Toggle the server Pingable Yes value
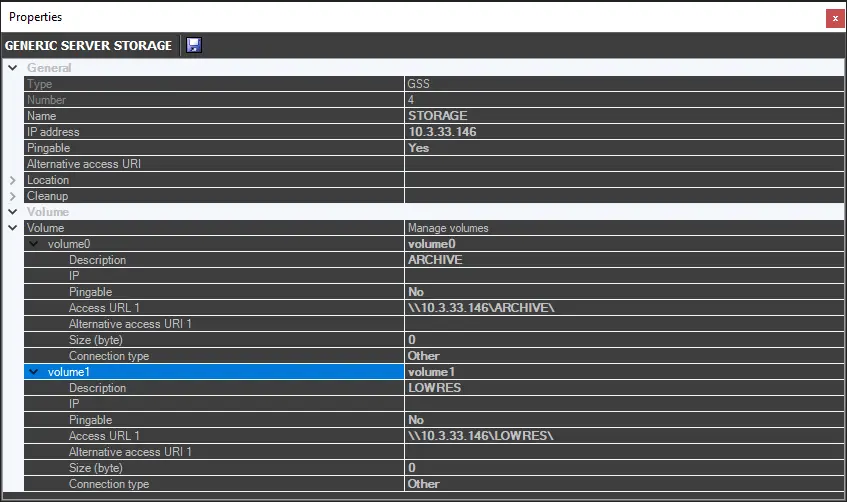Viewport: 847px width, 502px height. tap(620, 148)
